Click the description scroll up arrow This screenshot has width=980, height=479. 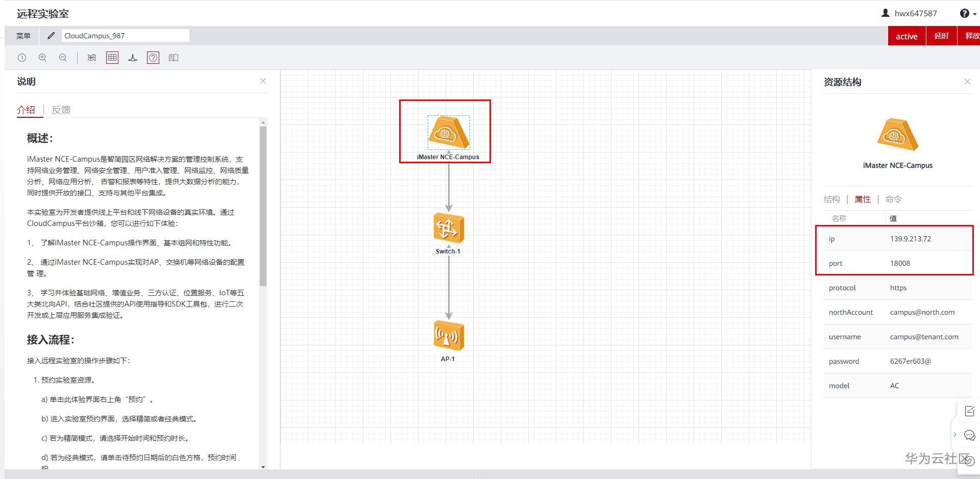(x=263, y=122)
